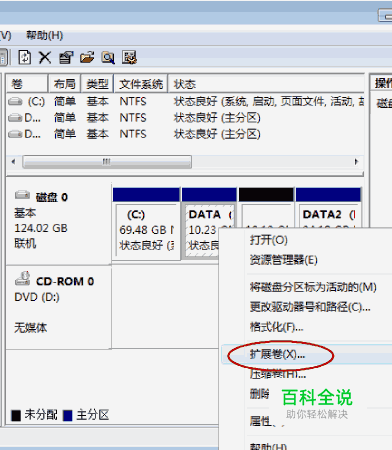Click the 无媒体 text under CD-ROM 0
The width and height of the screenshot is (392, 450).
point(30,328)
